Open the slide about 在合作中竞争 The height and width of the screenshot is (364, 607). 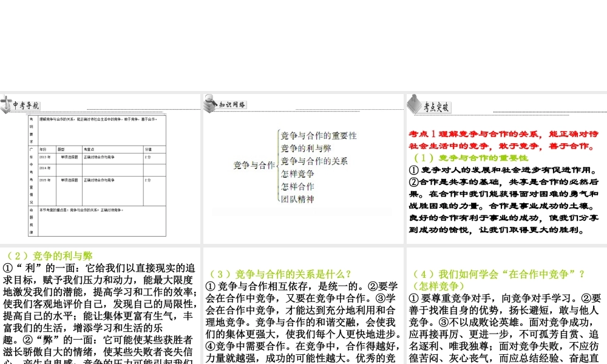[x=507, y=306]
